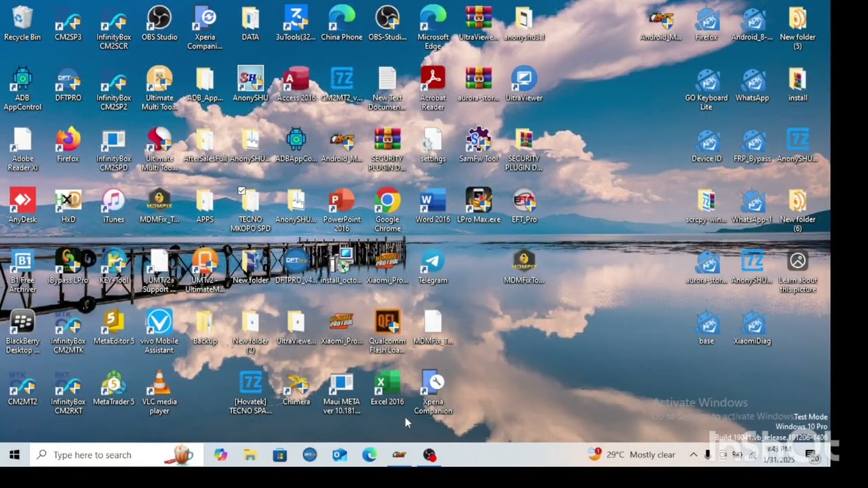Launch Microsoft Edge from the desktop
The height and width of the screenshot is (488, 868).
[x=433, y=28]
